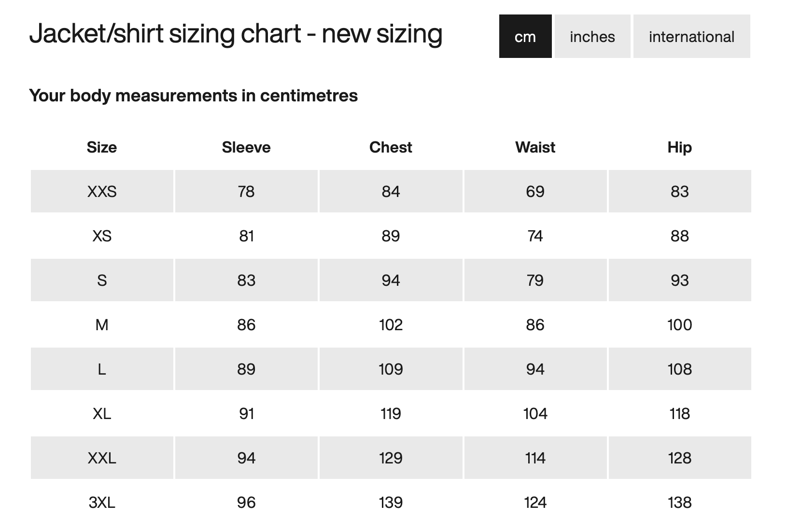The height and width of the screenshot is (532, 787).
Task: Select the cm unit tab
Action: [525, 37]
